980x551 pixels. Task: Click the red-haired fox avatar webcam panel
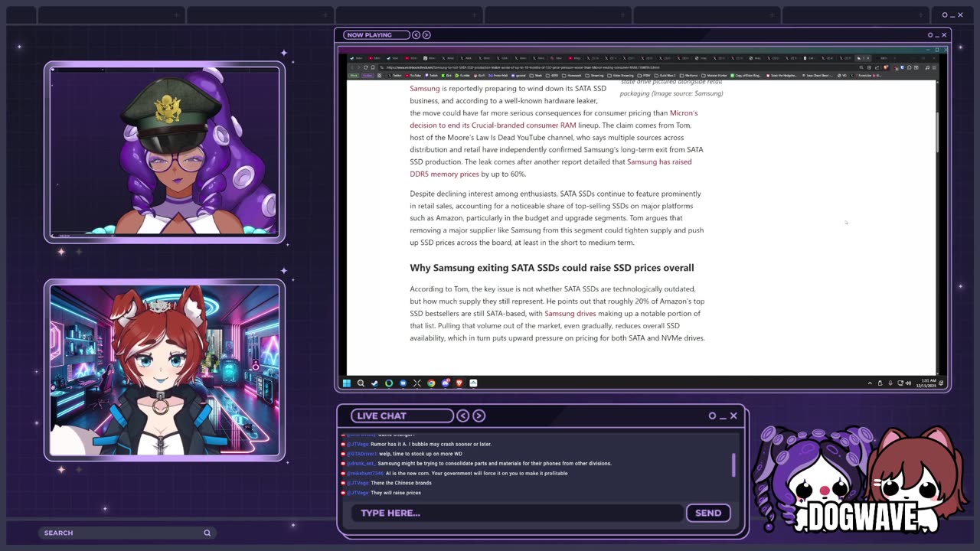(165, 370)
